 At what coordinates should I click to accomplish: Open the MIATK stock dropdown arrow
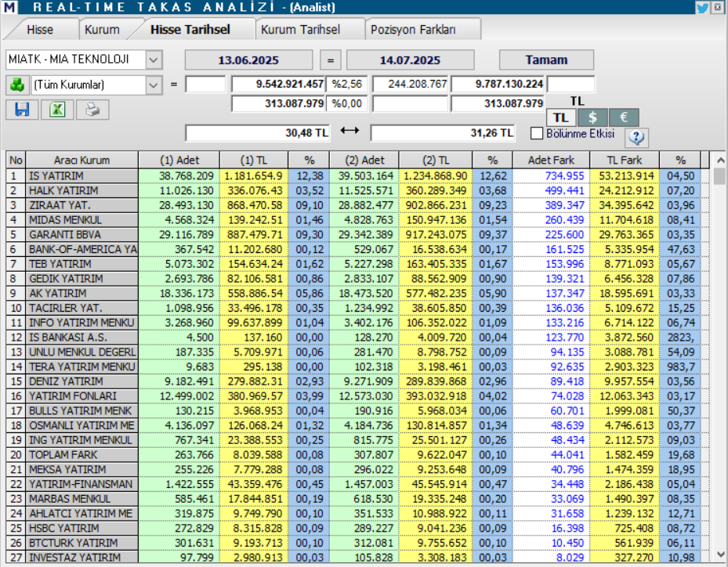tap(154, 60)
